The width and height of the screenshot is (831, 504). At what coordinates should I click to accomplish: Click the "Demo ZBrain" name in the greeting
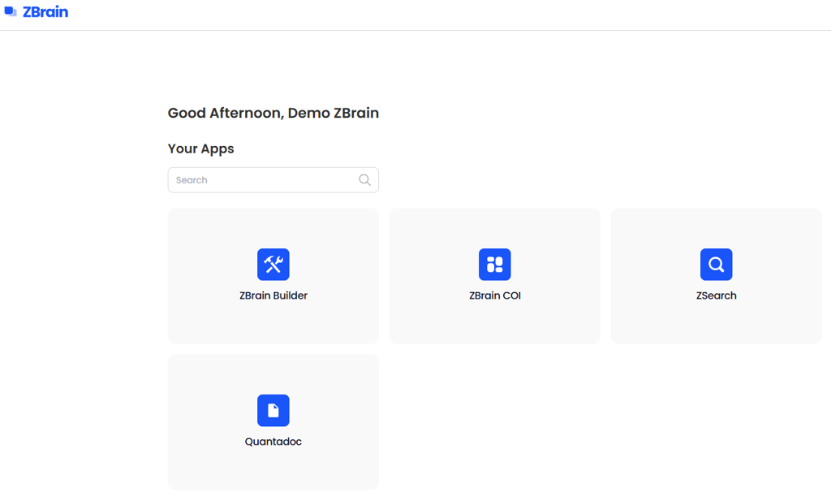tap(334, 113)
